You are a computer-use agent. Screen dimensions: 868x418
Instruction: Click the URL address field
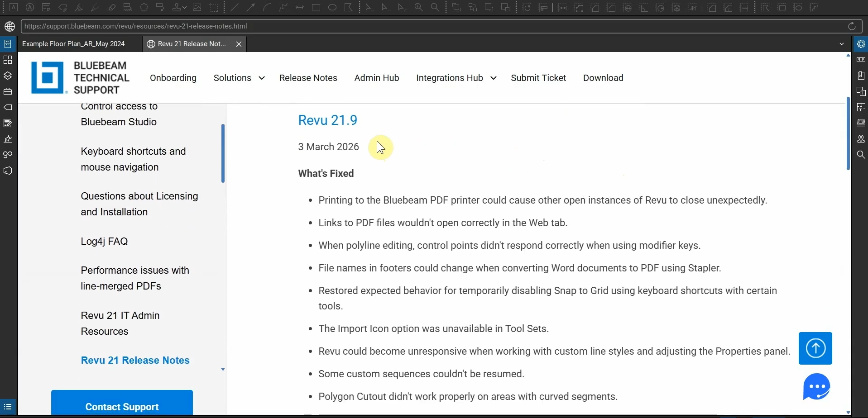tap(430, 26)
